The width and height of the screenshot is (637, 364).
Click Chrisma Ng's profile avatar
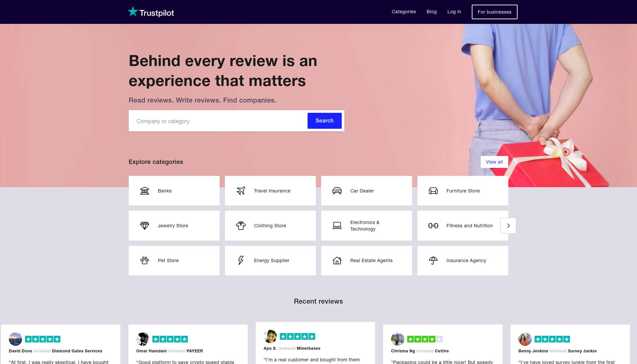(x=398, y=339)
